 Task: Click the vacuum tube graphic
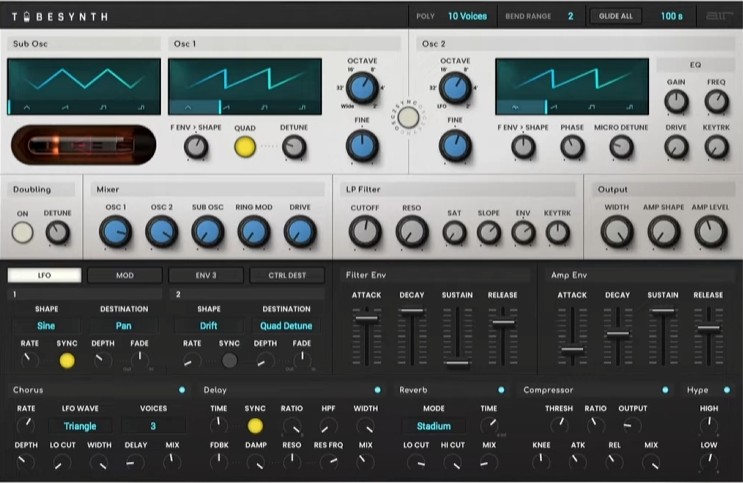click(x=83, y=145)
